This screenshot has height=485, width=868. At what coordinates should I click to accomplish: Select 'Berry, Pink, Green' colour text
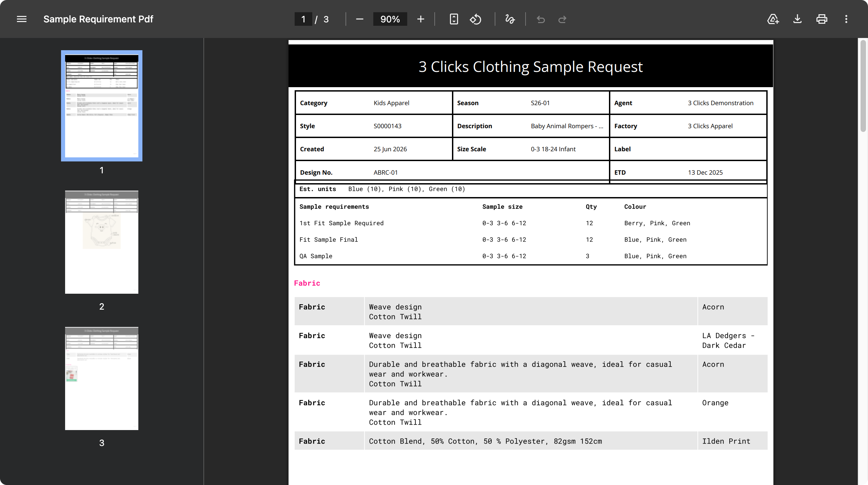657,223
